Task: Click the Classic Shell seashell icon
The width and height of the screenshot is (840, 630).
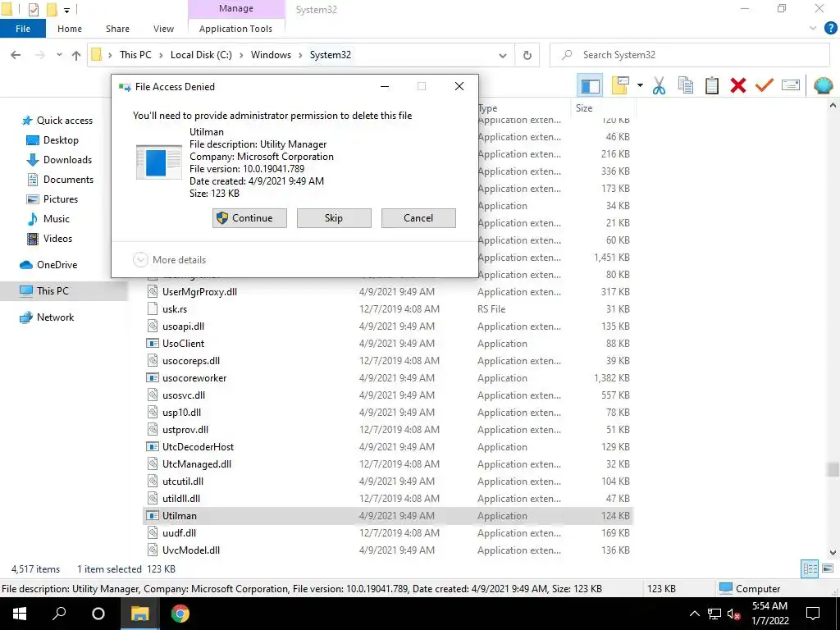Action: (823, 85)
